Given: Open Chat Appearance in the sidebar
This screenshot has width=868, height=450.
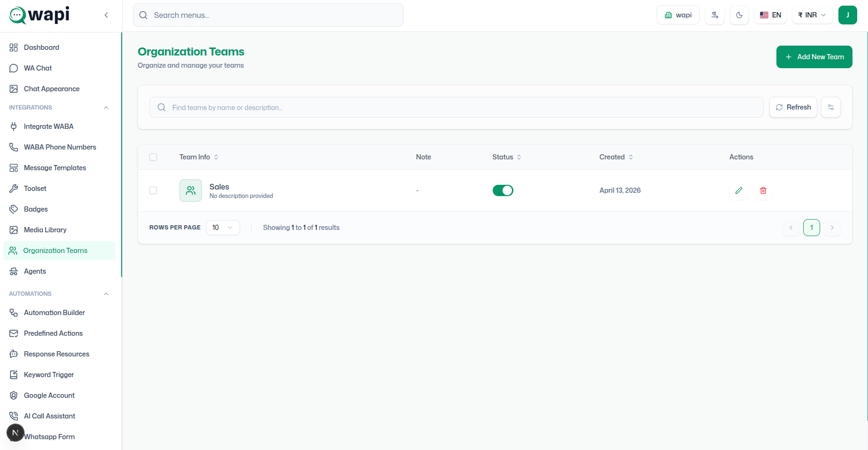Looking at the screenshot, I should [x=59, y=89].
